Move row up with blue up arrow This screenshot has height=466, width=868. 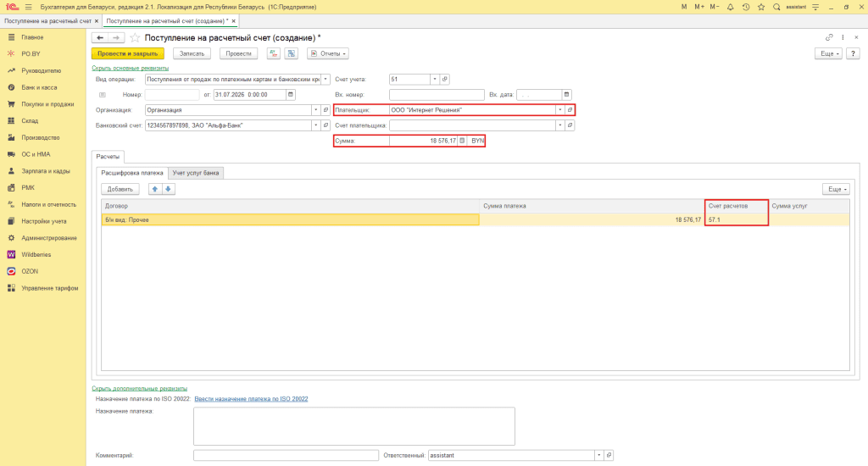tap(155, 189)
